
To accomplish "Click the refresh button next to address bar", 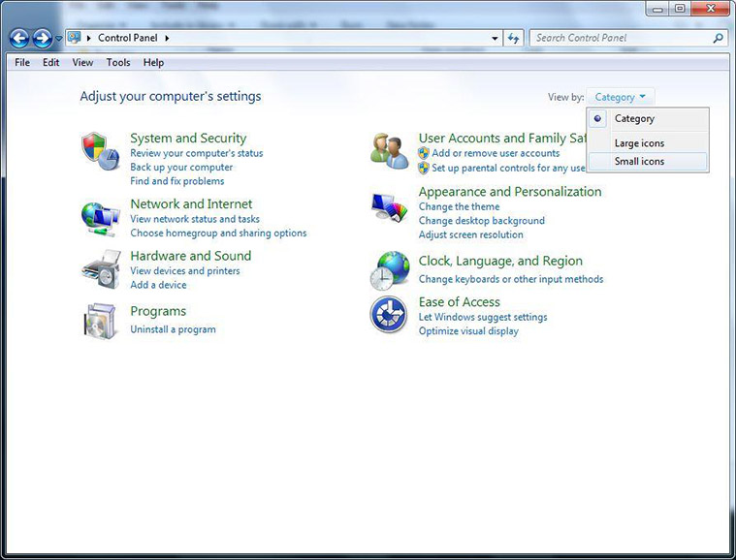I will coord(514,38).
